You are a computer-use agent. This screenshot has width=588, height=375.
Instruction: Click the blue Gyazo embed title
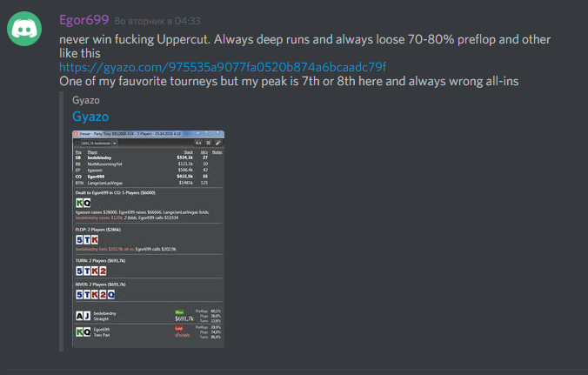pos(90,117)
